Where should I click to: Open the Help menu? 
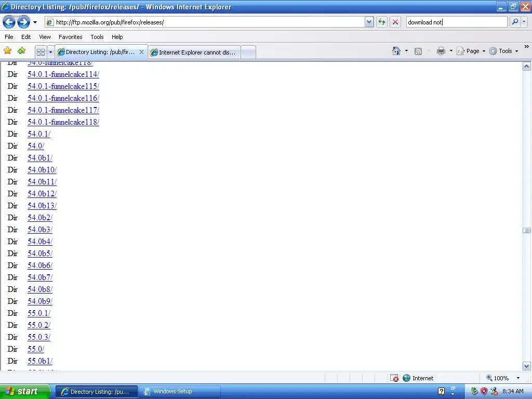coord(117,37)
